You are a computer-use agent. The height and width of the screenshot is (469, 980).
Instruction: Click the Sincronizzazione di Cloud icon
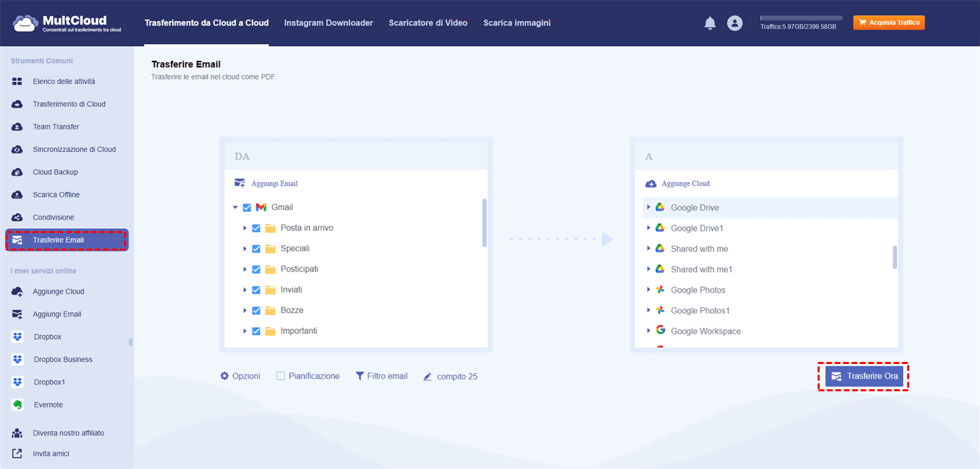pyautogui.click(x=17, y=150)
